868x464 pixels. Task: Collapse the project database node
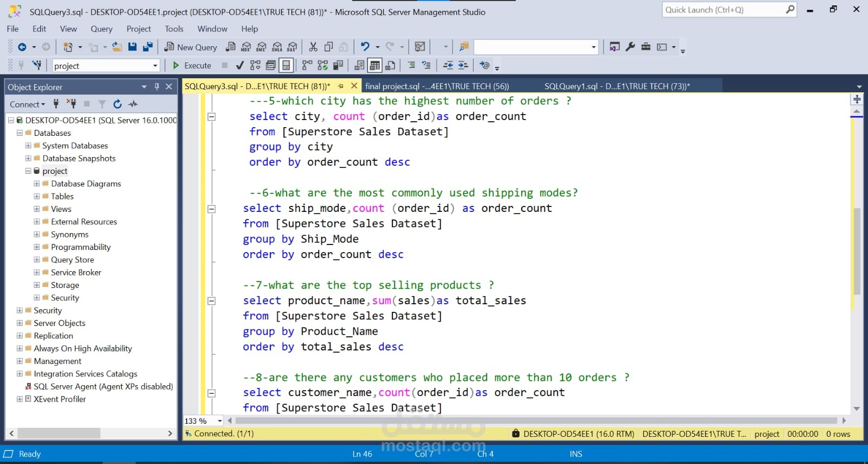point(28,171)
